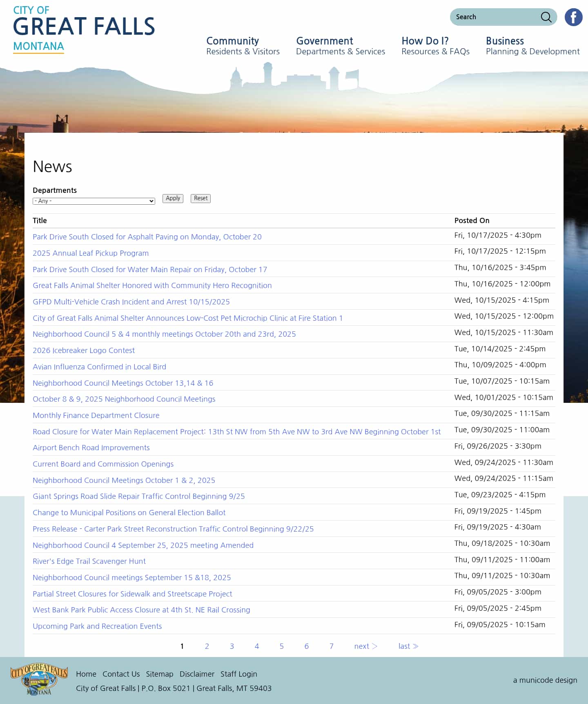Open the Departments filter dropdown
Image resolution: width=588 pixels, height=704 pixels.
click(x=94, y=201)
